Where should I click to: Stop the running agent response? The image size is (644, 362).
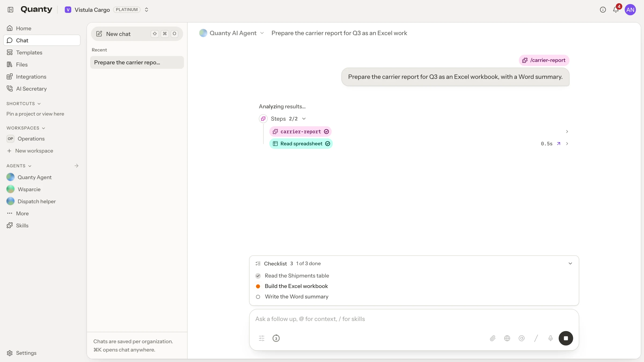click(566, 338)
